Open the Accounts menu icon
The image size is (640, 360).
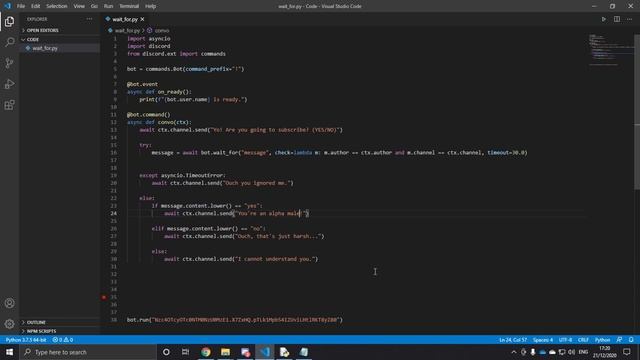(x=9, y=303)
